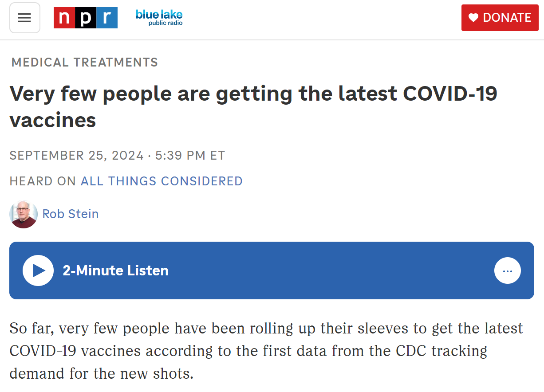
Task: Open Rob Stein's author page link
Action: pyautogui.click(x=71, y=214)
